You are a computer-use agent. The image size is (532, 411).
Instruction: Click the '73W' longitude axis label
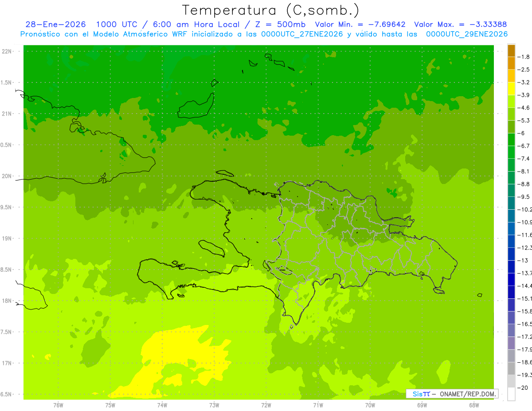click(214, 405)
